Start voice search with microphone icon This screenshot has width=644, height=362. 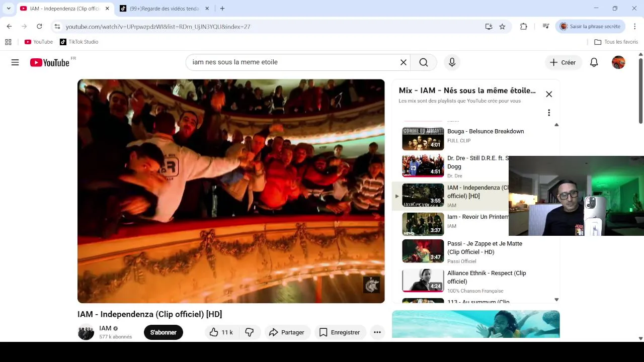[x=452, y=62]
